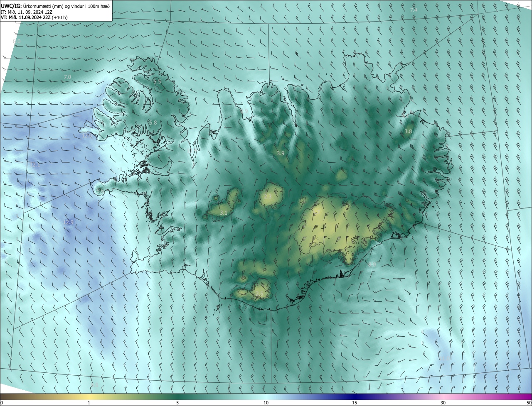Viewport: 532px width, 406px height.
Task: Click the 5.5 value on the Westfjords
Action: click(157, 82)
